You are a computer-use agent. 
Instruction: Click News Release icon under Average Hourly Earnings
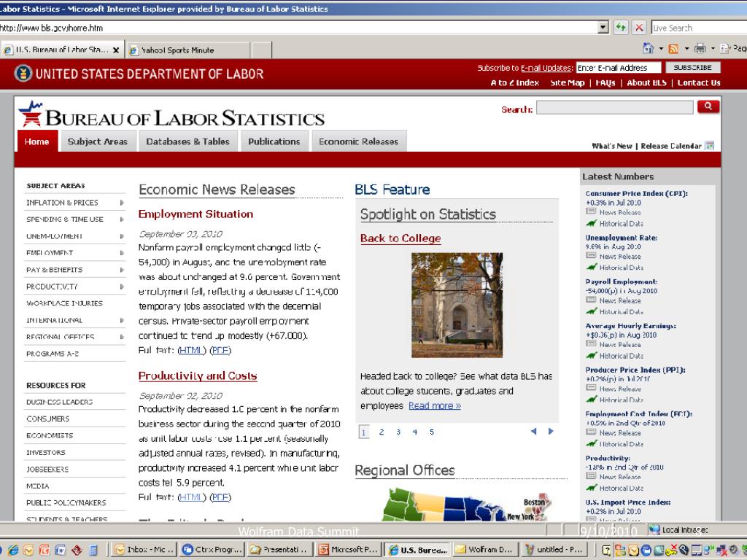[591, 344]
